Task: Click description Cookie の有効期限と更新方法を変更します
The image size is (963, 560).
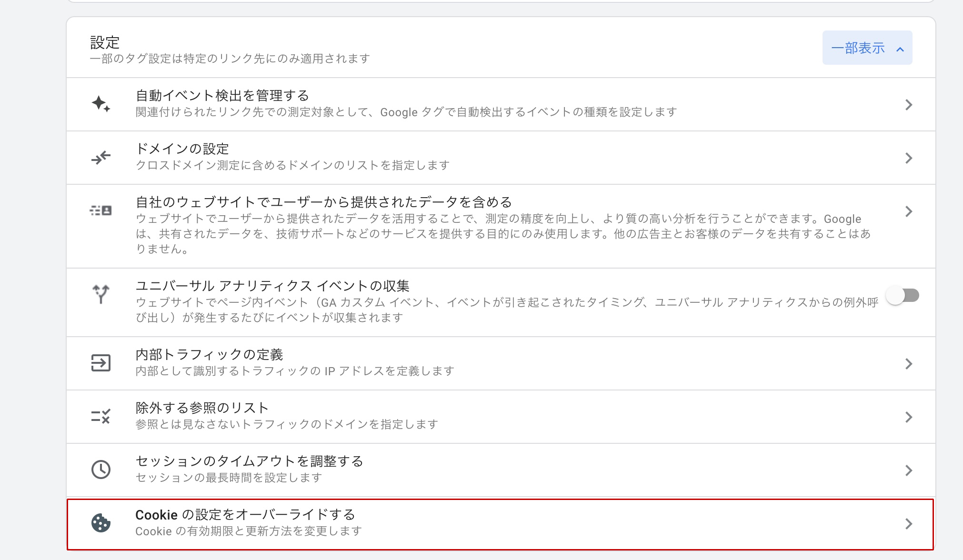Action: (249, 531)
